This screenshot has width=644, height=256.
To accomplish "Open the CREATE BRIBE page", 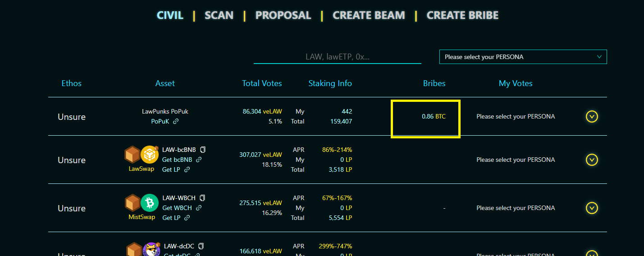I will tap(462, 15).
